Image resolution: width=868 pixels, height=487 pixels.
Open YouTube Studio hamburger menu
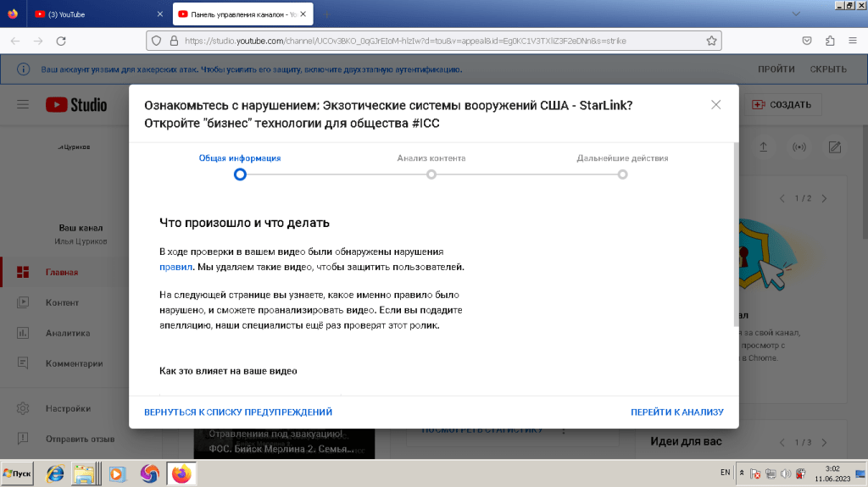coord(23,105)
